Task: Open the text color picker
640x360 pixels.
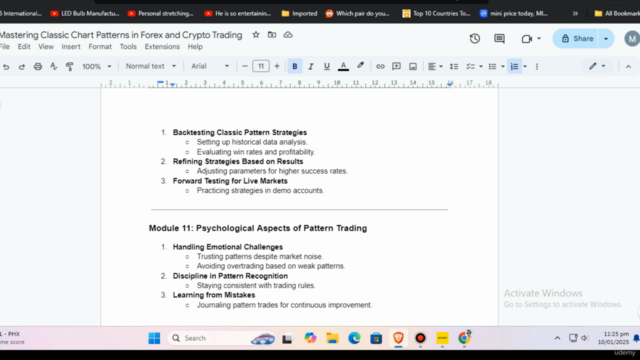Action: 343,67
